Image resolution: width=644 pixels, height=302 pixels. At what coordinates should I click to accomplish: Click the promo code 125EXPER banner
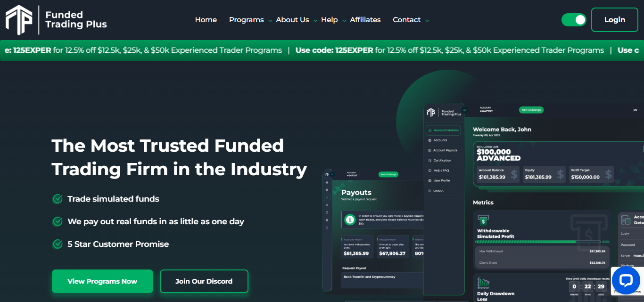[322, 50]
